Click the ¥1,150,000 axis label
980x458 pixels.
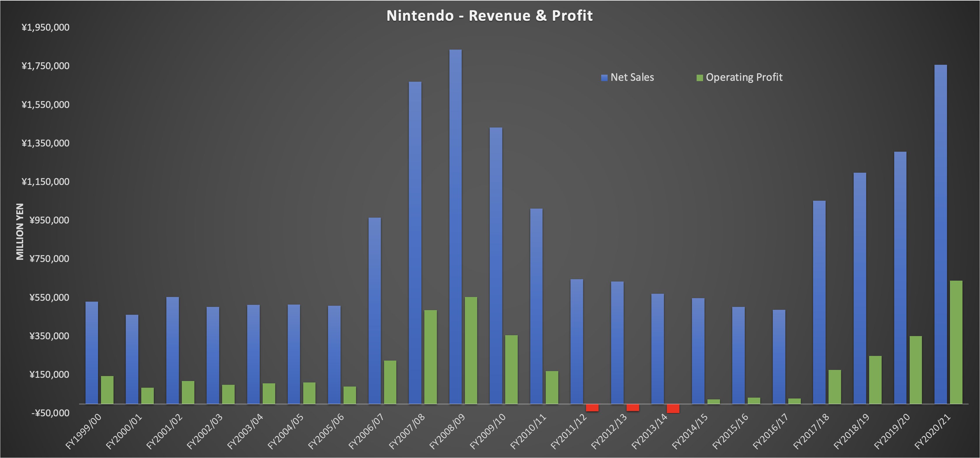(x=46, y=181)
